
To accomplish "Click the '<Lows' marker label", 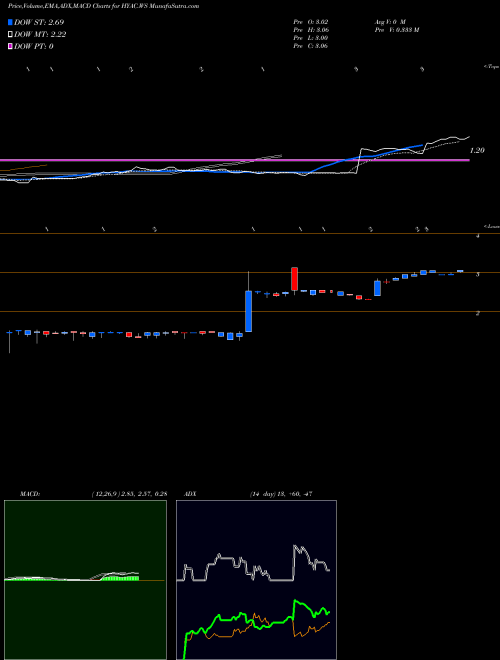I will click(x=492, y=226).
